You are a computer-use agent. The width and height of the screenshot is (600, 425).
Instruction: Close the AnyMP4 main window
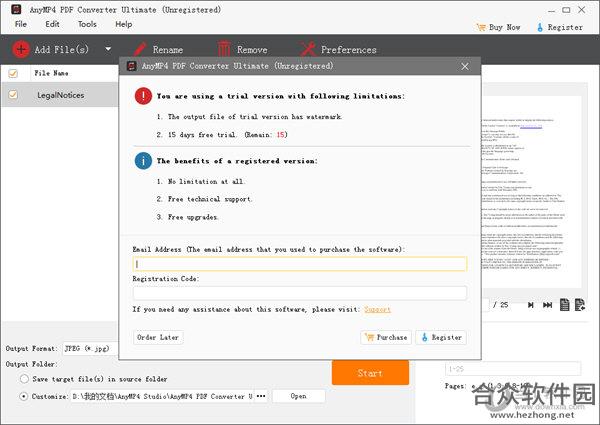coord(582,10)
